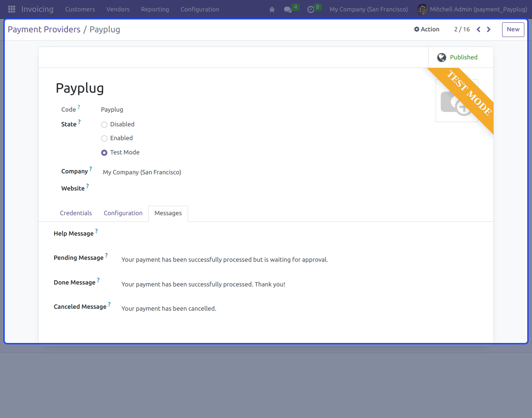532x418 pixels.
Task: Edit the Done Message text
Action: click(203, 285)
